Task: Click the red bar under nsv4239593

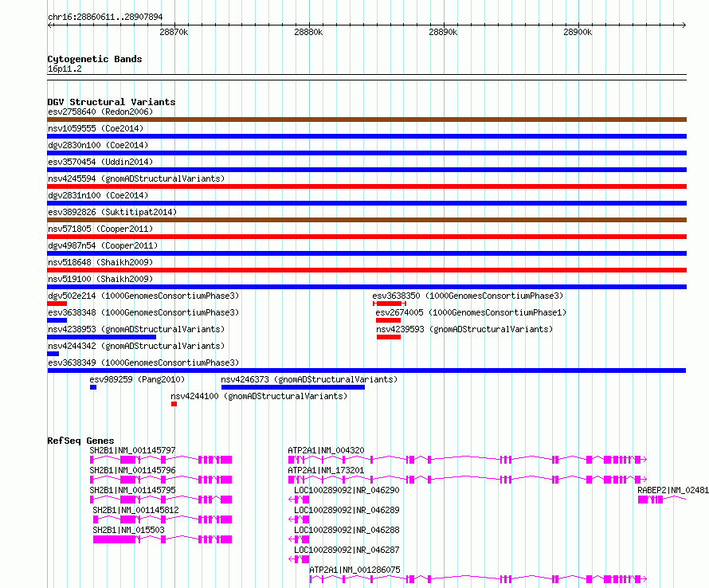Action: tap(389, 337)
